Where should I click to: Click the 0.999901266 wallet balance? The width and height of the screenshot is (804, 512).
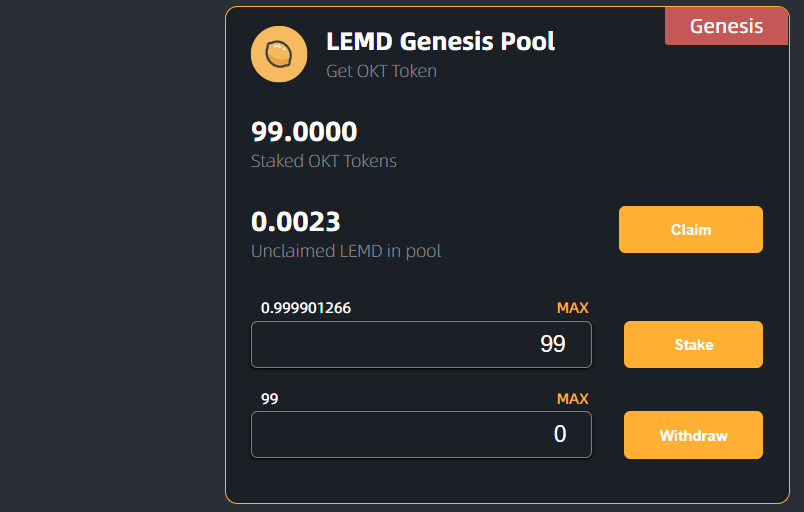coord(306,308)
